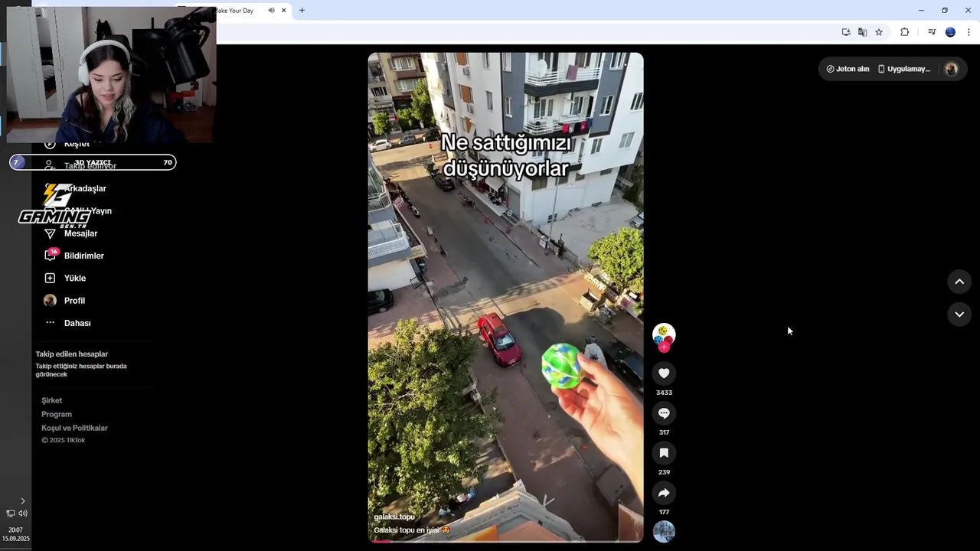The image size is (980, 551).
Task: Open the Takip ediliyor sidebar item
Action: tap(90, 166)
